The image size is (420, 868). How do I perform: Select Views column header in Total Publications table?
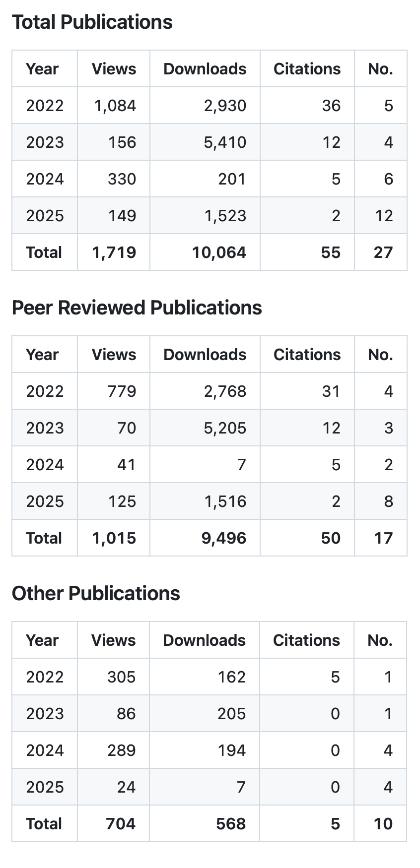point(114,69)
